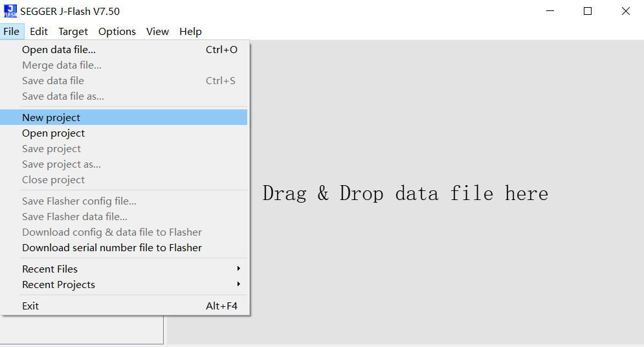Screen dimensions: 644x347
Task: Choose Open project entry
Action: tap(124, 133)
